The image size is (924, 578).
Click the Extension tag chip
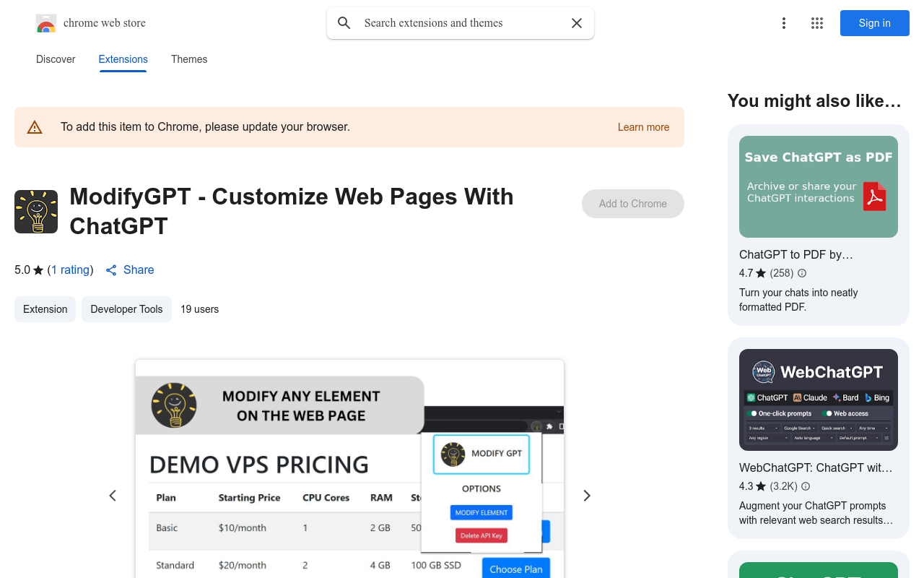45,309
